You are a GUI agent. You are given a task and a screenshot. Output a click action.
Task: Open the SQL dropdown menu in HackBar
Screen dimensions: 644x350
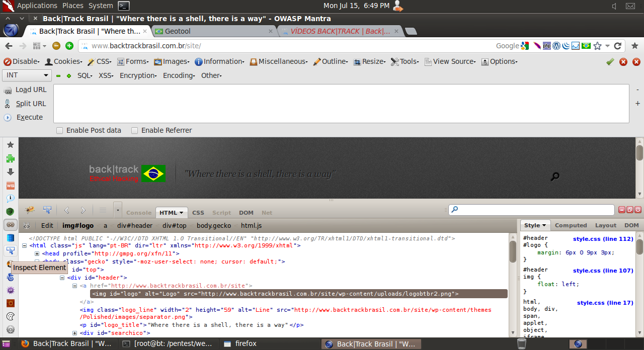pyautogui.click(x=85, y=75)
